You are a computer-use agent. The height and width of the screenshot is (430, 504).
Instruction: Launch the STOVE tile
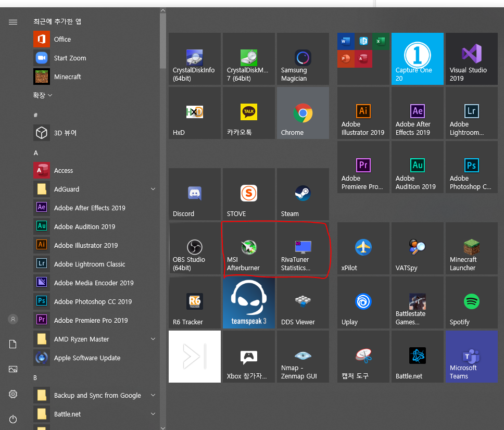pos(249,194)
